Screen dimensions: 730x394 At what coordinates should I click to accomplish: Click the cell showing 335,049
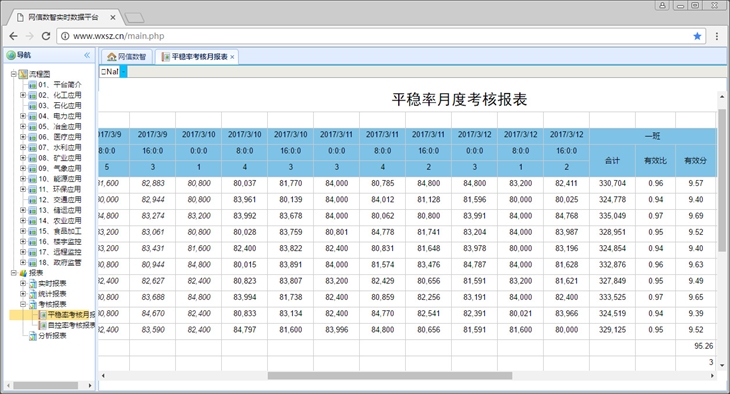(612, 216)
